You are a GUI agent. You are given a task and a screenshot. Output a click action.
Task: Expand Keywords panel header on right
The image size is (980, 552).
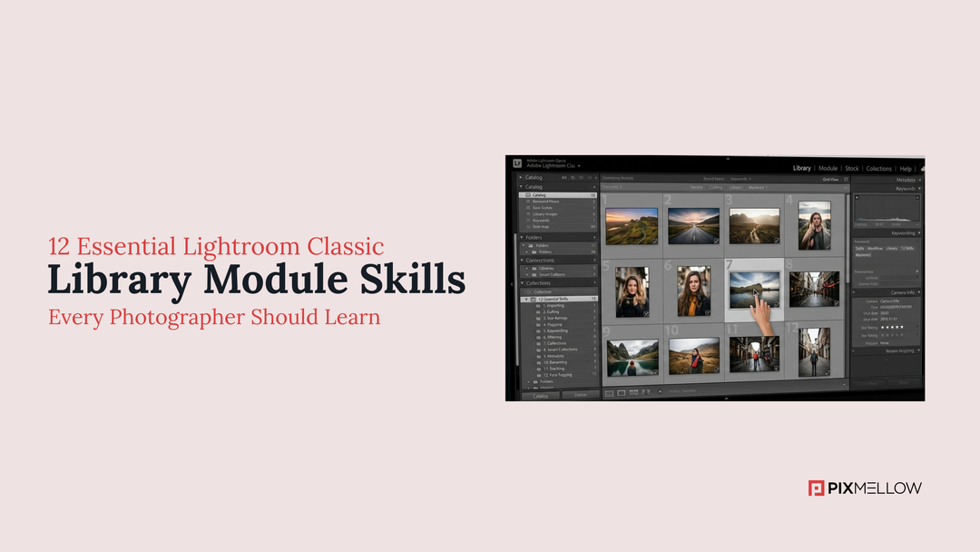[919, 188]
